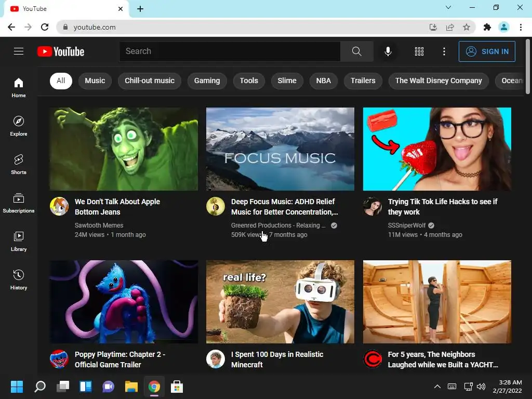Select the Tools filter chip
This screenshot has height=399, width=532.
[x=249, y=81]
